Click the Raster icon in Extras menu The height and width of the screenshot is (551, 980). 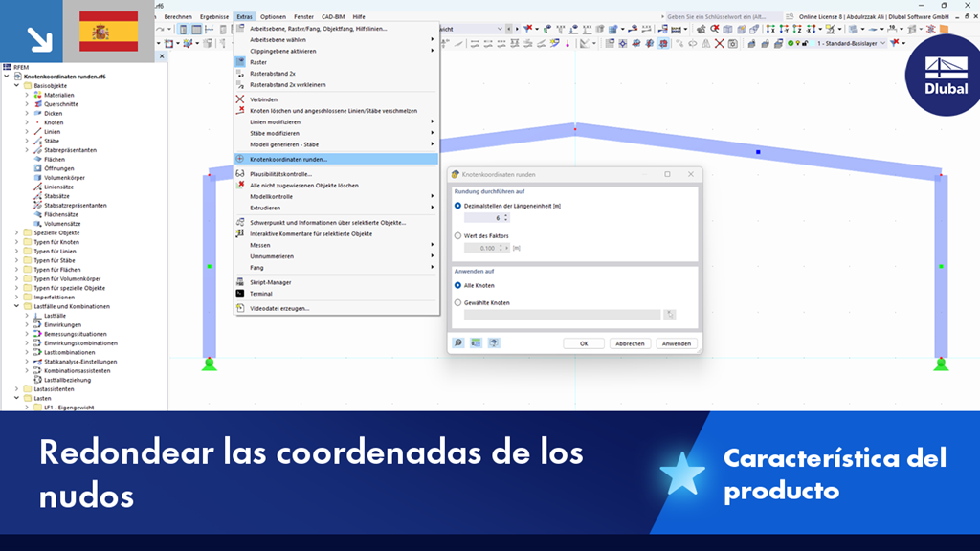click(240, 62)
